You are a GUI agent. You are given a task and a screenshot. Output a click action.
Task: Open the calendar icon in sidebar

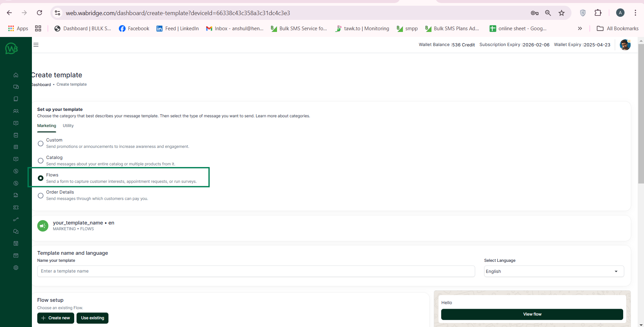pos(16,243)
